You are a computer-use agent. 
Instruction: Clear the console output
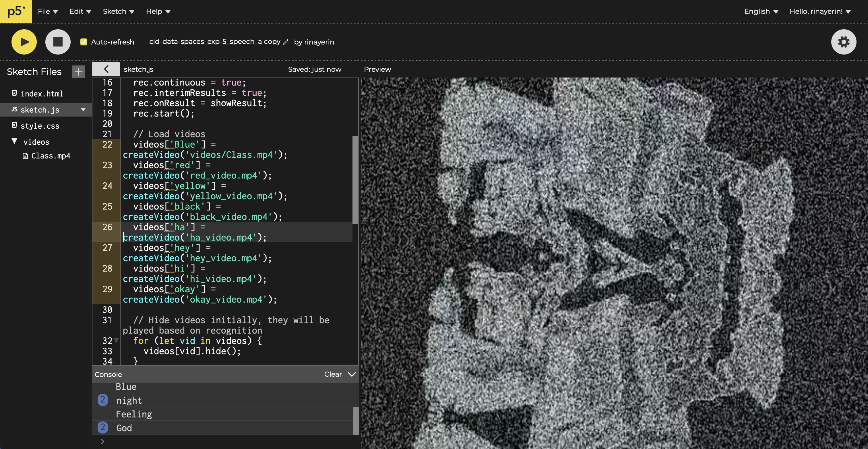coord(333,374)
